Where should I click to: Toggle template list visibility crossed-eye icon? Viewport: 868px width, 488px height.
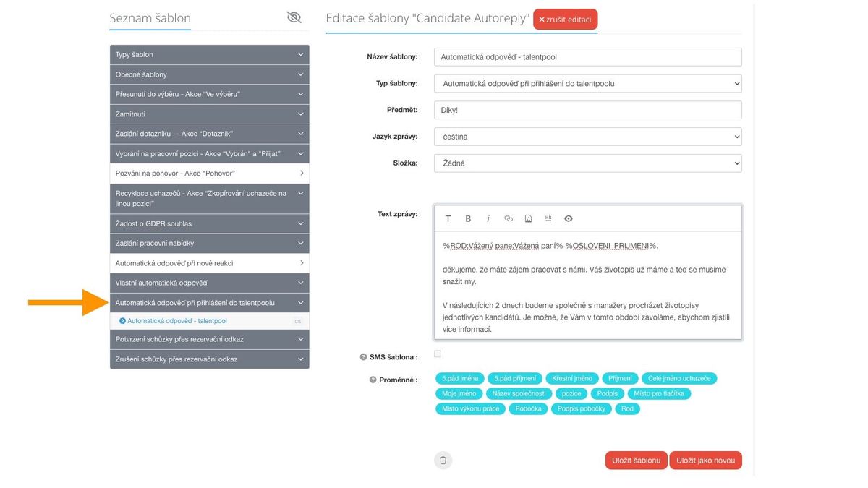coord(294,17)
